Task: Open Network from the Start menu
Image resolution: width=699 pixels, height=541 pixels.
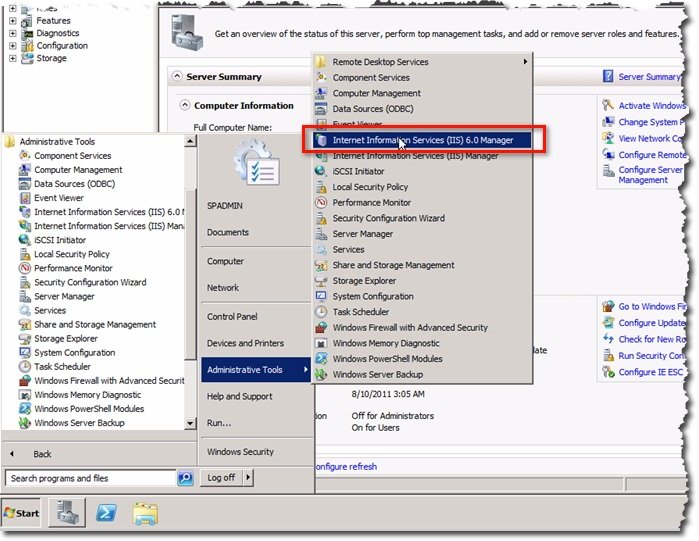Action: tap(223, 288)
